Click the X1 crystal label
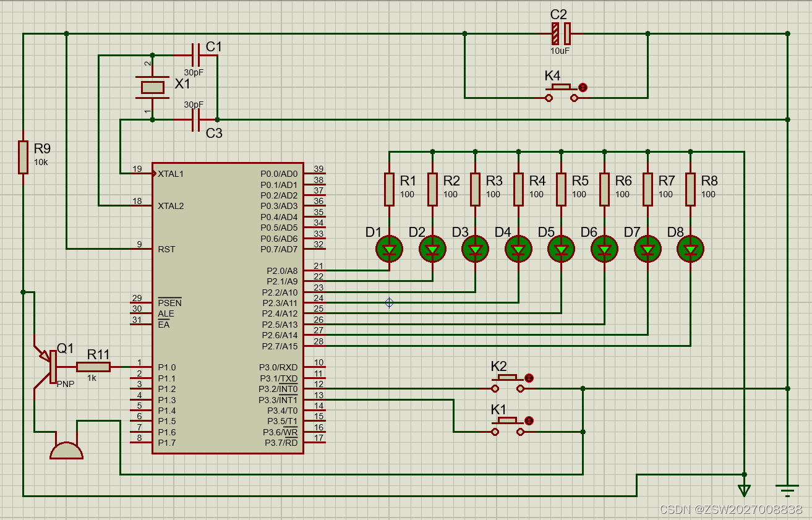Viewport: 812px width, 520px height. 183,84
